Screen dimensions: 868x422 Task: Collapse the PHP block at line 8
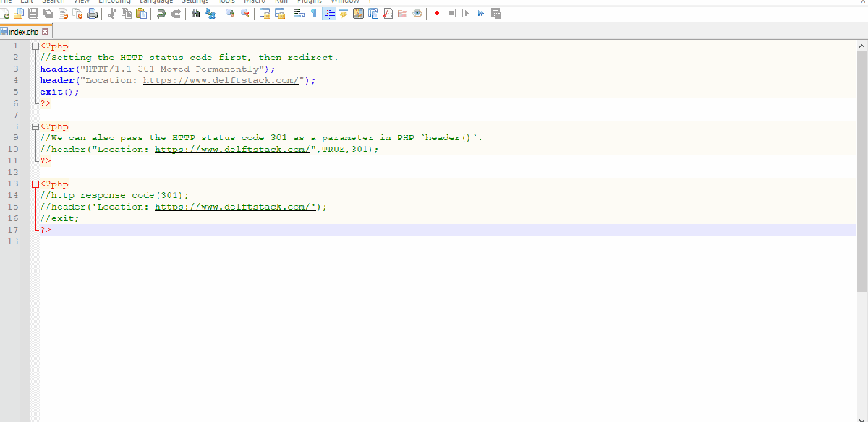[34, 126]
